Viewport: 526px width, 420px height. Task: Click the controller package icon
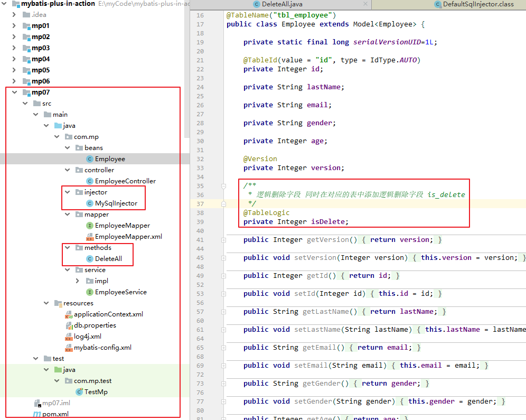click(x=79, y=170)
